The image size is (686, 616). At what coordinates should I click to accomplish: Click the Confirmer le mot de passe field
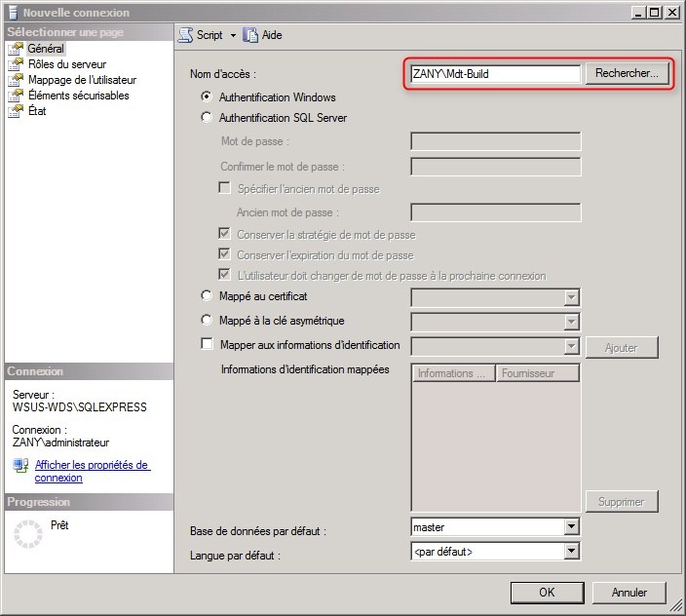(x=496, y=167)
